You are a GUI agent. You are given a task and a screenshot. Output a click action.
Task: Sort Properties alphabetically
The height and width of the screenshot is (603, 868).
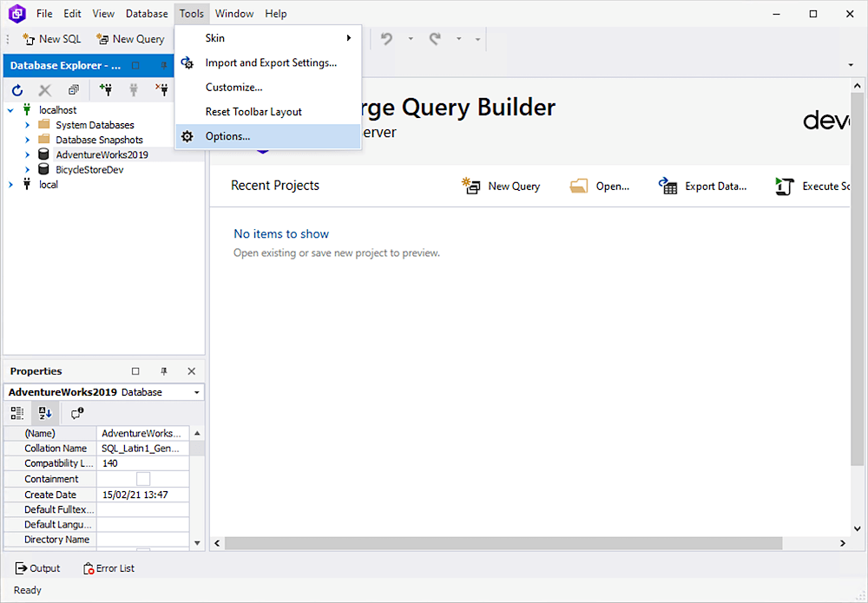[45, 413]
